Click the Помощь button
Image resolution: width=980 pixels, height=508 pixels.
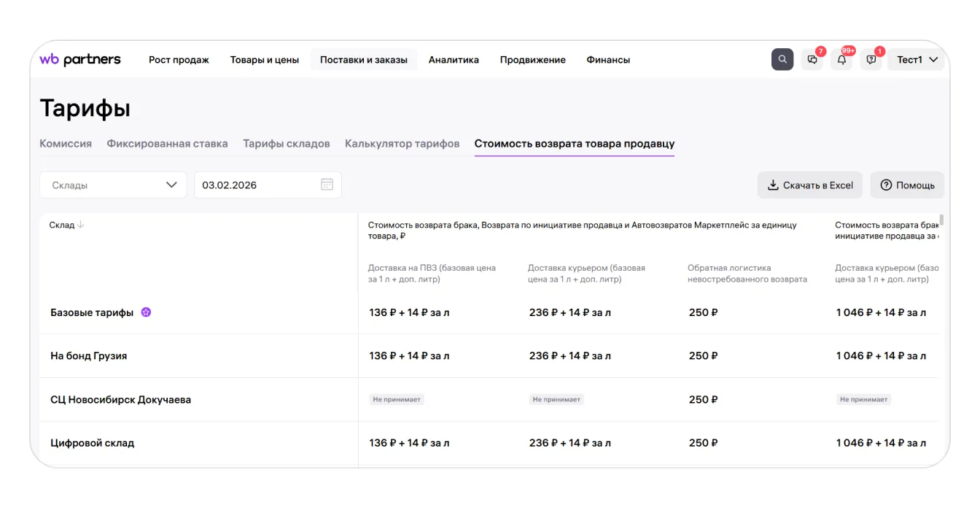[x=907, y=185]
